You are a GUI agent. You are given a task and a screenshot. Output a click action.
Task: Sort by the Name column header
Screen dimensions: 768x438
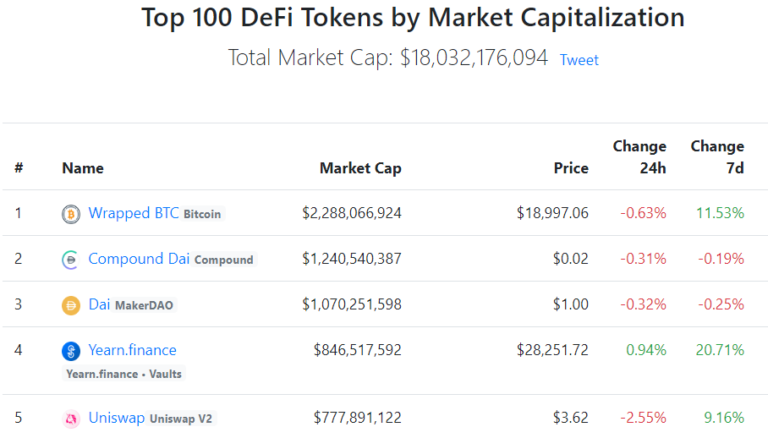(82, 168)
